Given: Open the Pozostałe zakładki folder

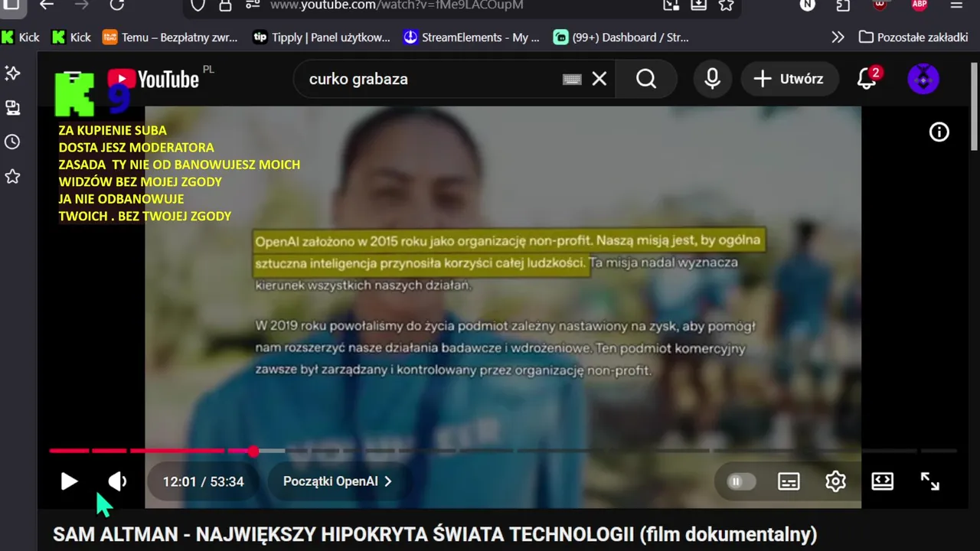Looking at the screenshot, I should (913, 37).
